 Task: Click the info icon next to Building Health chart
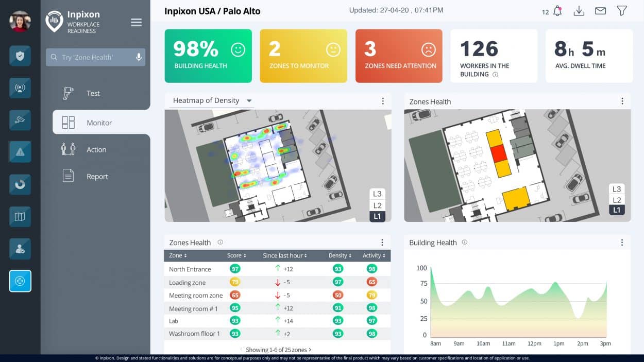(x=464, y=242)
